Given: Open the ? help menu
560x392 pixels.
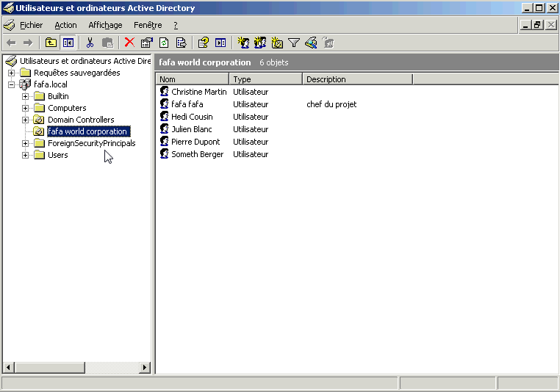Looking at the screenshot, I should point(176,25).
